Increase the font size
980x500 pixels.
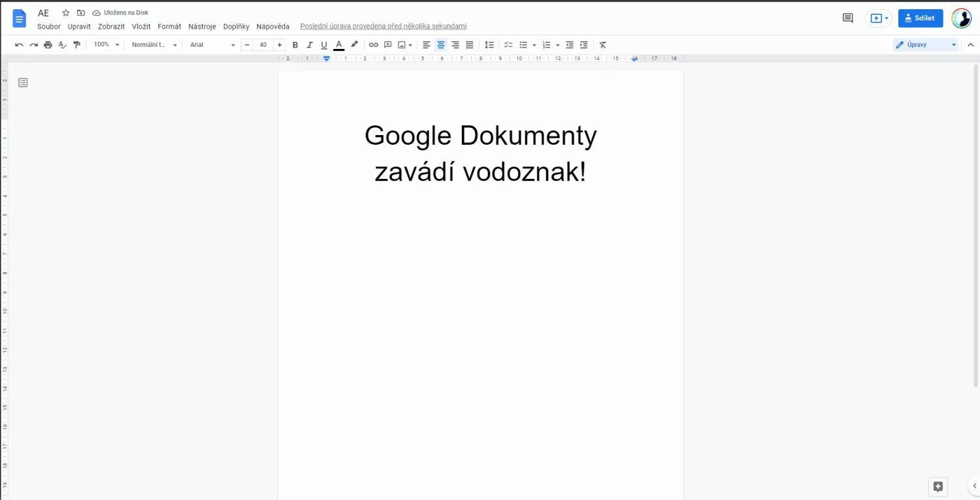(x=280, y=45)
